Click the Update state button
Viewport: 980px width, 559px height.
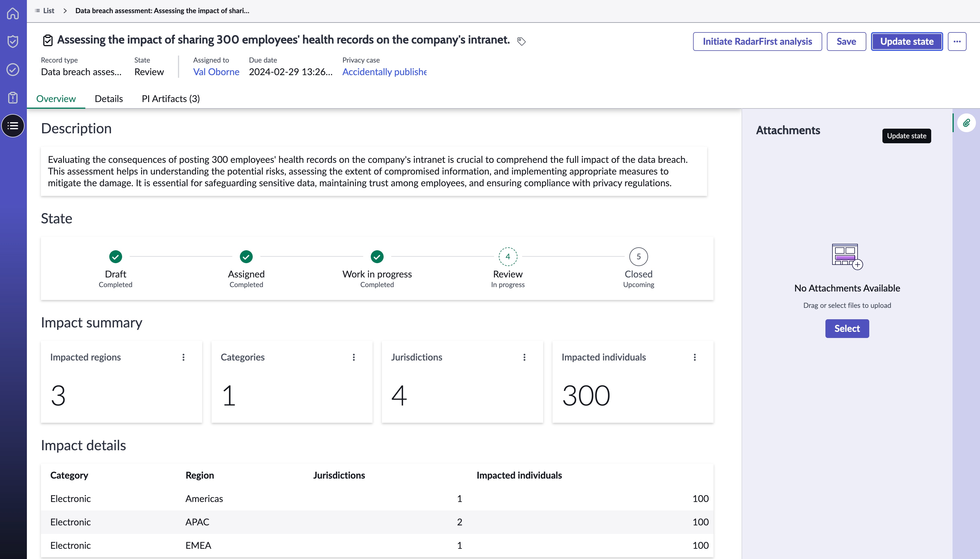907,42
